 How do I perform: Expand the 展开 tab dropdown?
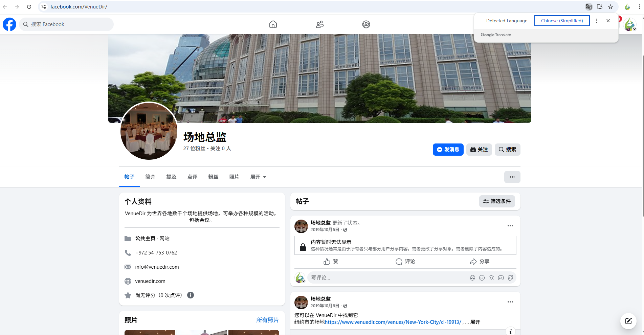pyautogui.click(x=258, y=177)
